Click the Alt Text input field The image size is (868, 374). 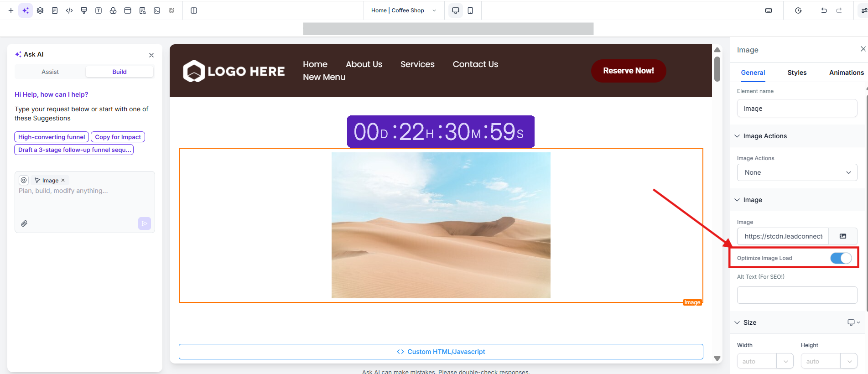pyautogui.click(x=797, y=295)
